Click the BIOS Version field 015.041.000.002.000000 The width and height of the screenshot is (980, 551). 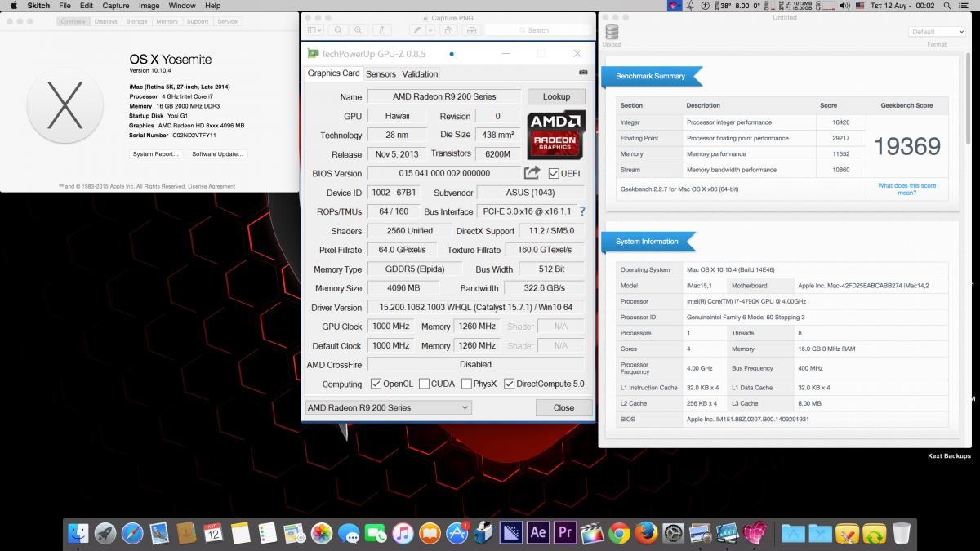point(444,173)
